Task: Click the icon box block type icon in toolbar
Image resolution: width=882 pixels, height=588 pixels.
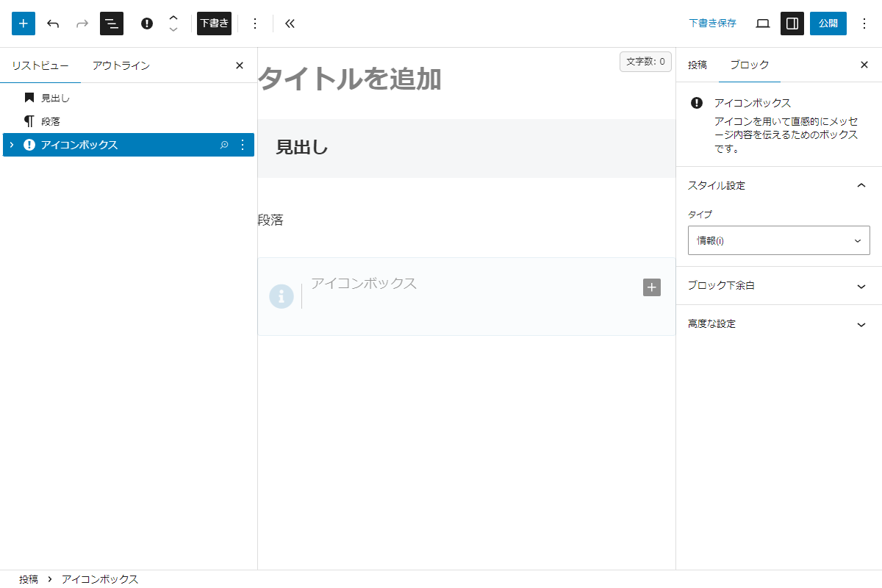Action: [147, 24]
